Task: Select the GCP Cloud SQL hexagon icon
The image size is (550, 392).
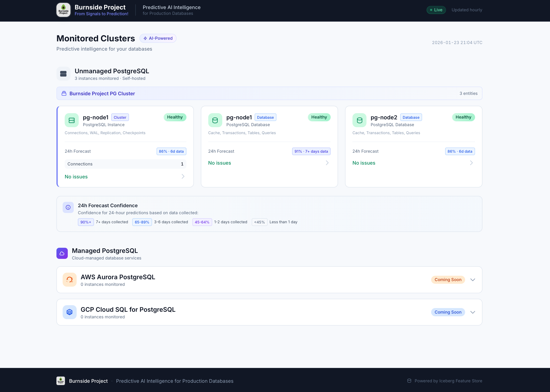Action: [69, 312]
